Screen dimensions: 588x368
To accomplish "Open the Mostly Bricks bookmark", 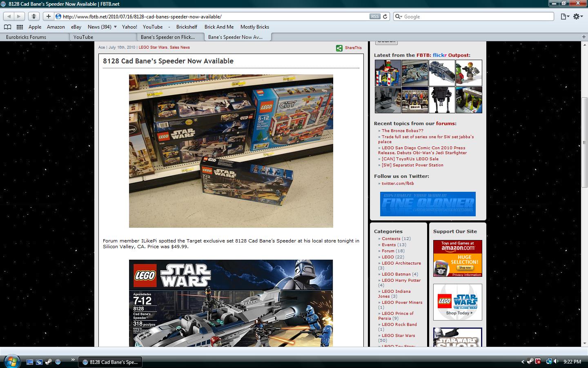I will point(255,27).
